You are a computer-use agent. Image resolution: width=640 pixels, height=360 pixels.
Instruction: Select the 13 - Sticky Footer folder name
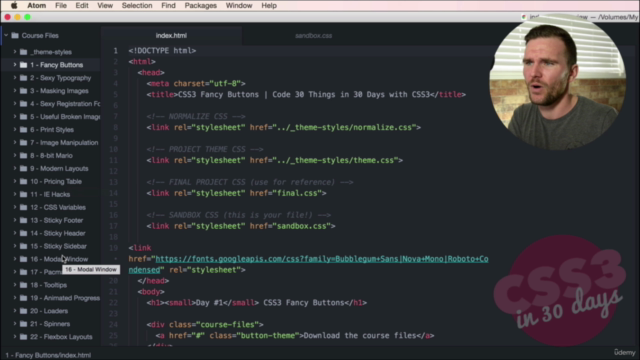tap(57, 220)
